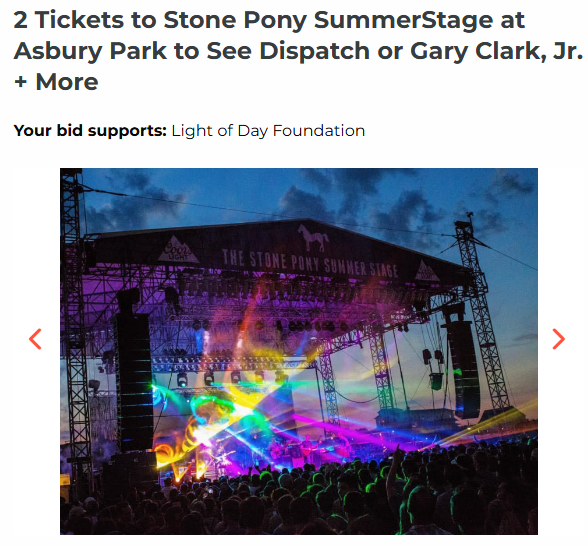Click the auction title heading text

pyautogui.click(x=298, y=51)
